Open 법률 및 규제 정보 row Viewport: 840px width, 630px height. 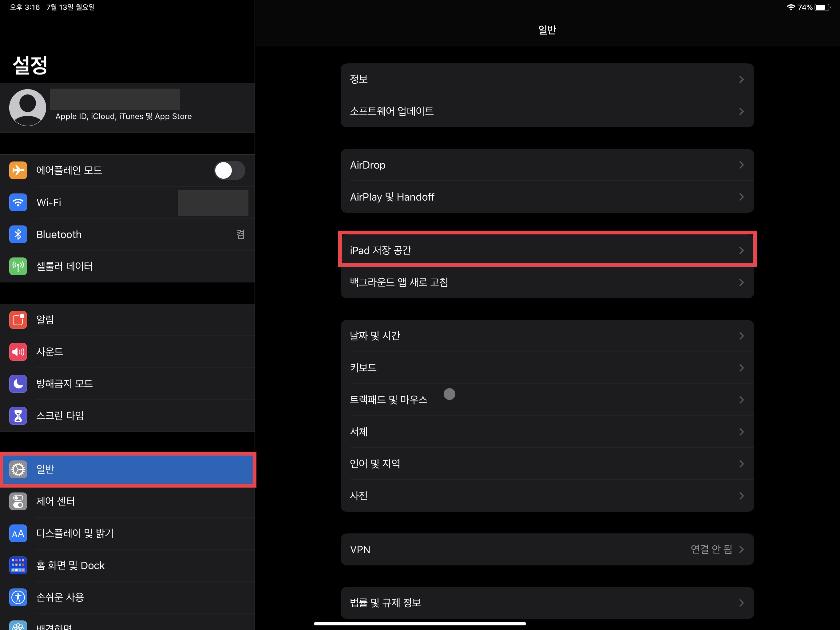click(547, 603)
